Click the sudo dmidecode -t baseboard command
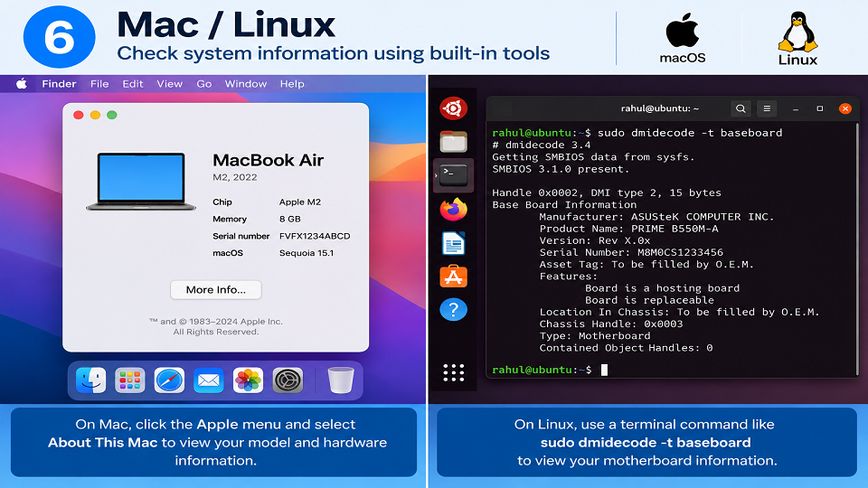 pos(690,133)
